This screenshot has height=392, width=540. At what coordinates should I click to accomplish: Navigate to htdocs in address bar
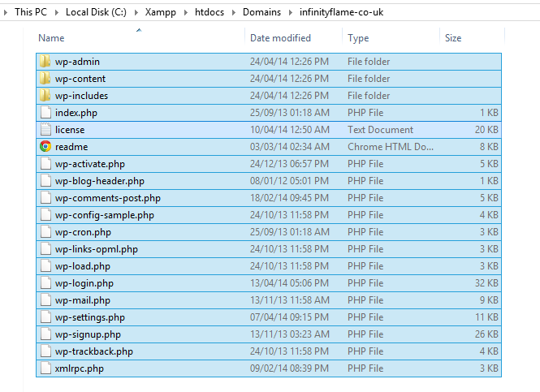click(210, 12)
